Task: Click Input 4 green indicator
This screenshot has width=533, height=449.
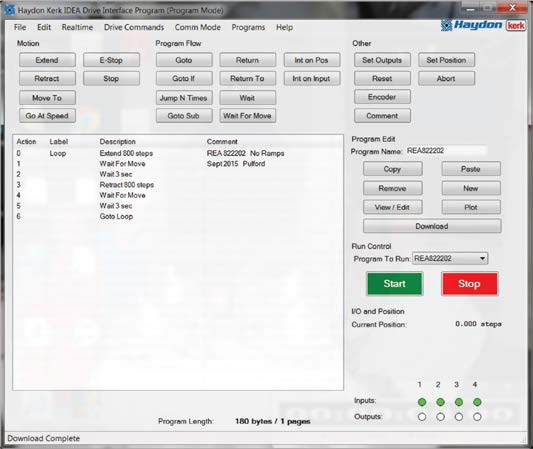Action: coord(477,402)
